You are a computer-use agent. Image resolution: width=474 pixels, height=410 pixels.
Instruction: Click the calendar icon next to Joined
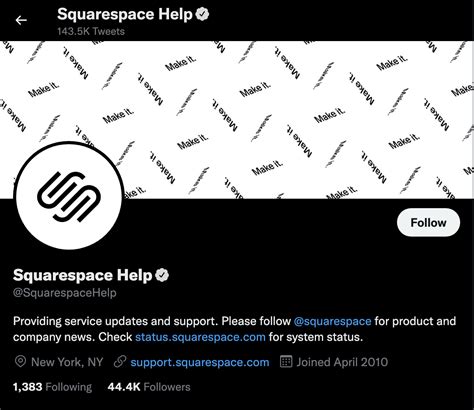286,362
